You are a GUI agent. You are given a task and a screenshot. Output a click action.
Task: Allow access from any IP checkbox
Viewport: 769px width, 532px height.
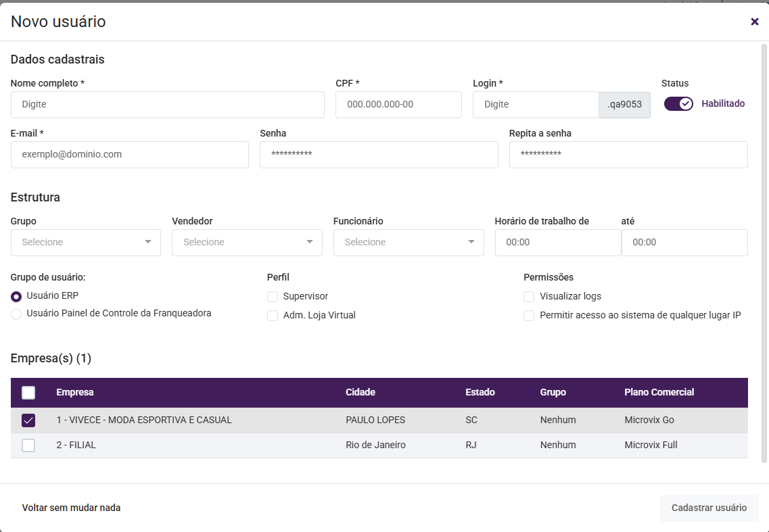point(529,316)
